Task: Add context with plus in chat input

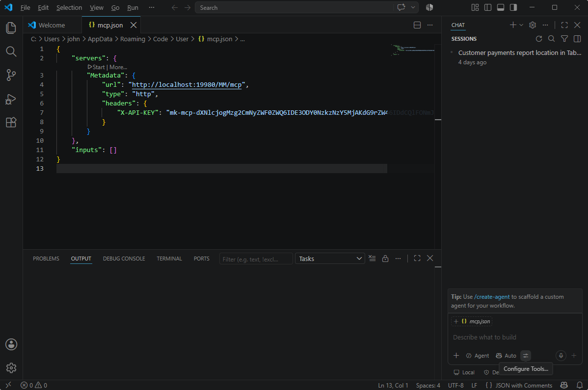Action: [456, 356]
